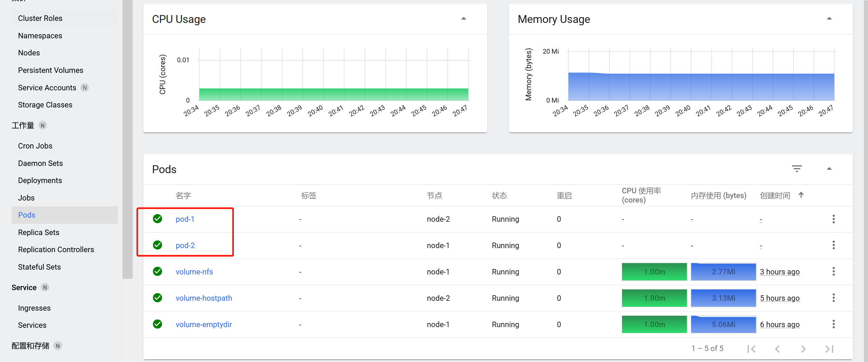Collapse the Service sidebar section
Screen dimensions: 868x362
coord(24,287)
